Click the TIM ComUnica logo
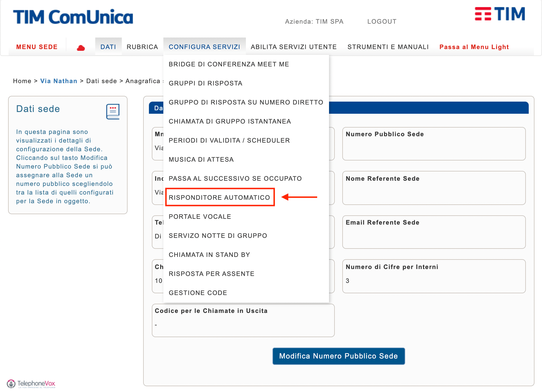The height and width of the screenshot is (392, 542). point(73,17)
